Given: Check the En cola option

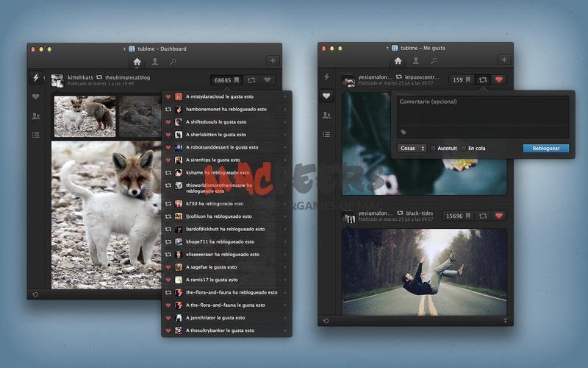Looking at the screenshot, I should tap(463, 148).
